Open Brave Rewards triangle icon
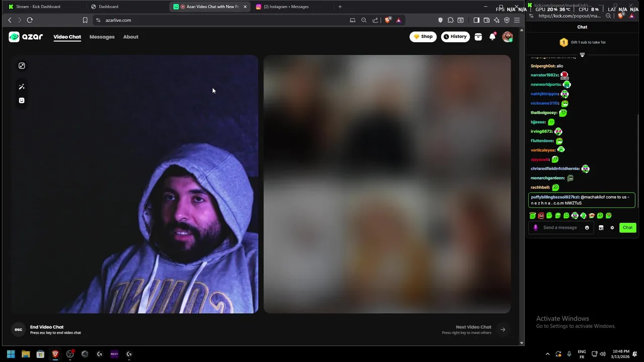 tap(398, 20)
